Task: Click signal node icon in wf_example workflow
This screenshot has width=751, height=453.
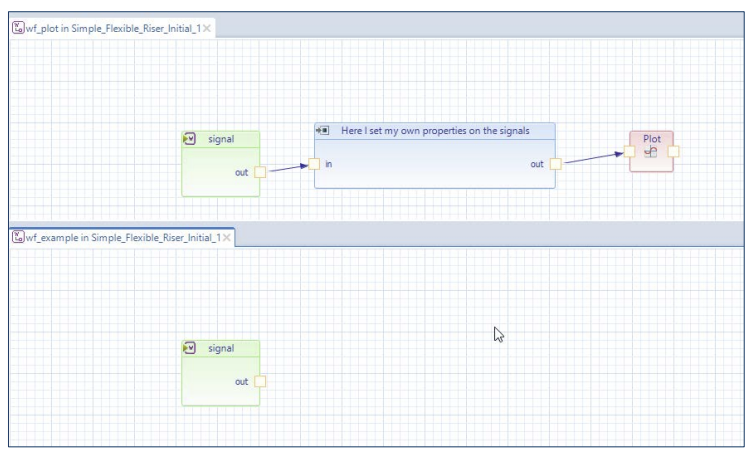Action: point(189,348)
